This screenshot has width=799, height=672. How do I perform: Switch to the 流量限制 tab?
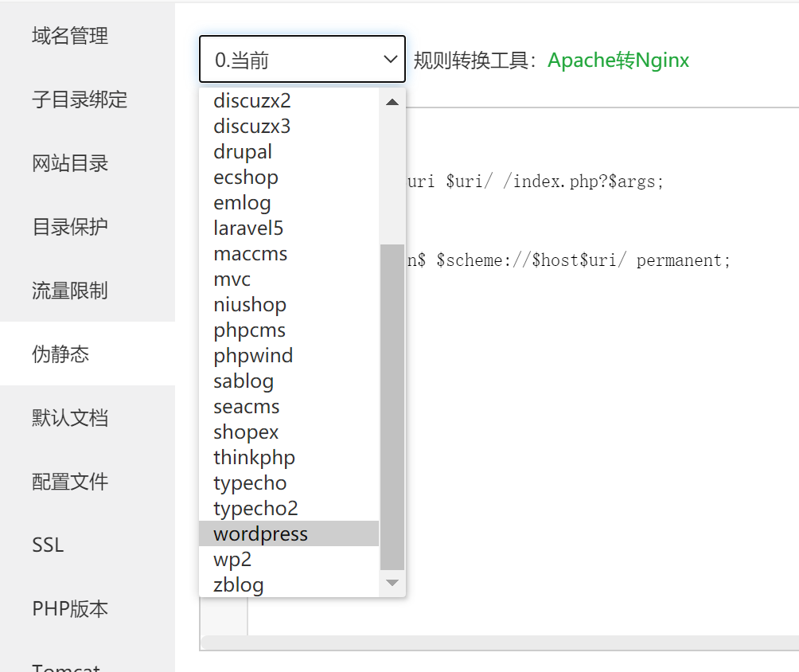pos(70,291)
